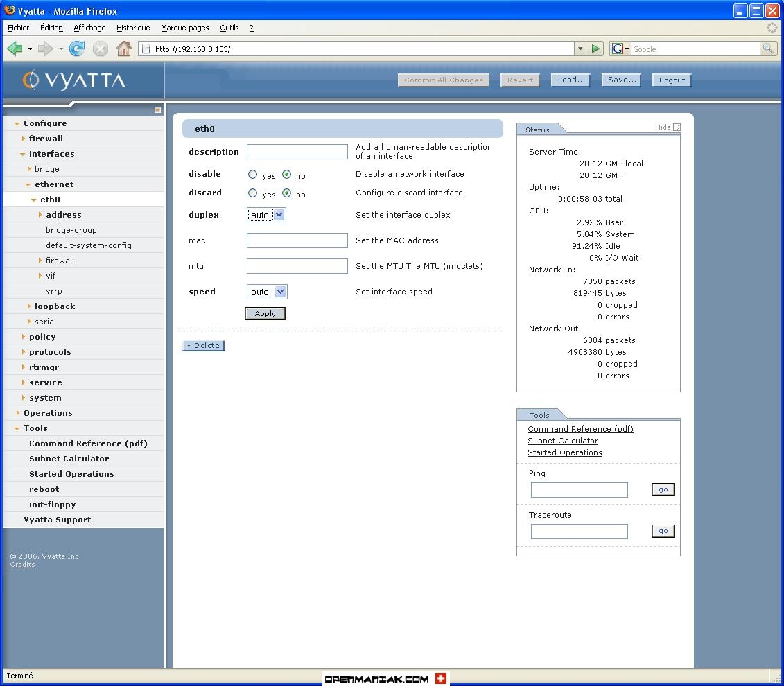Click the mtu input field

(297, 266)
